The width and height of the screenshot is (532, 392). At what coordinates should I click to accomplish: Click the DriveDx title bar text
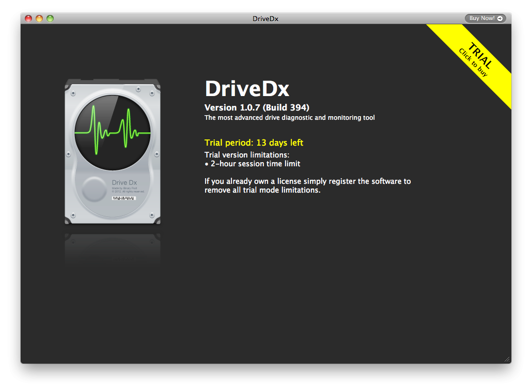click(x=265, y=19)
